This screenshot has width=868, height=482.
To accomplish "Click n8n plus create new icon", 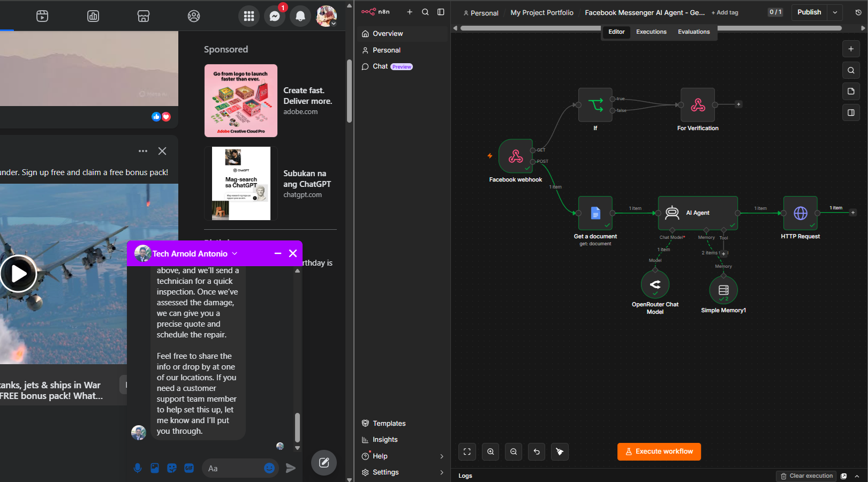I will (410, 12).
